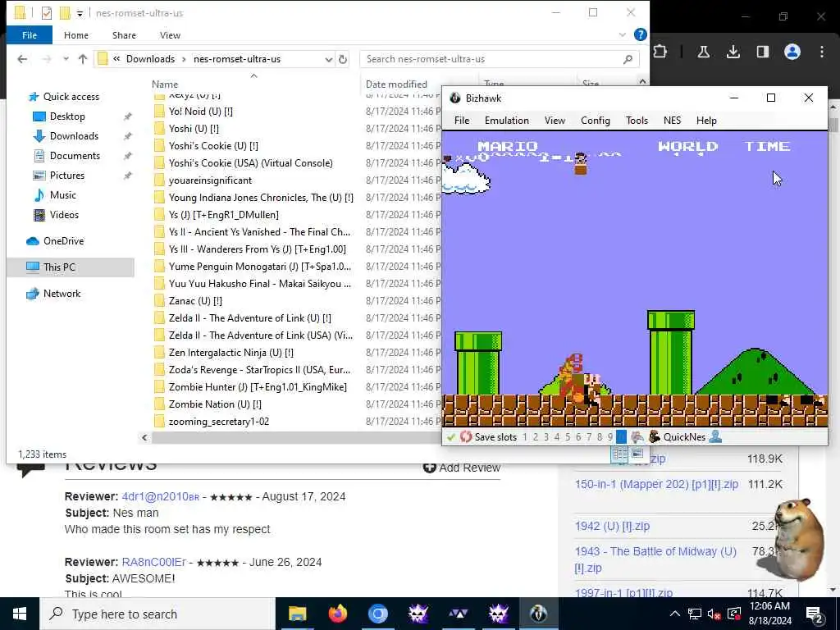840x630 pixels.
Task: Go up one folder level in Explorer
Action: point(83,59)
